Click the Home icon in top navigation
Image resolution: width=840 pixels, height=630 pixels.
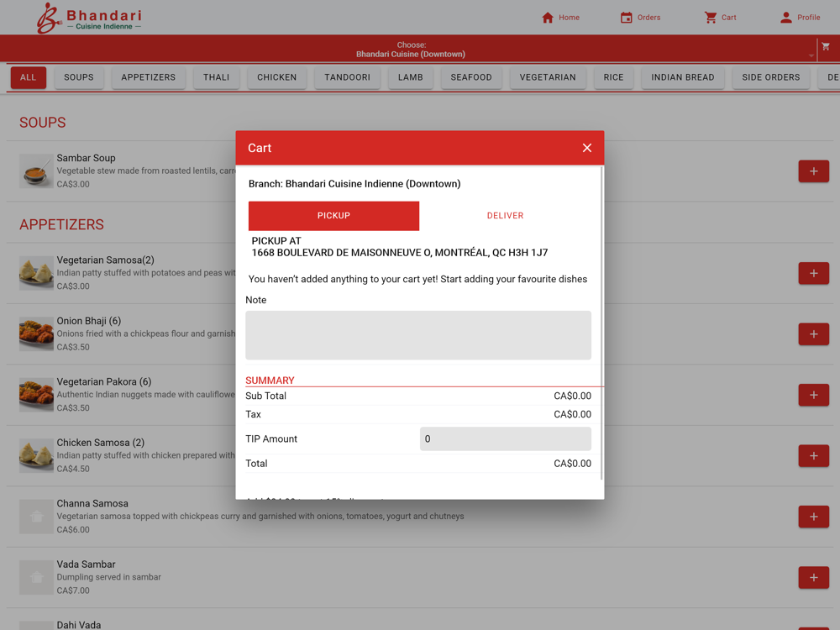pyautogui.click(x=547, y=18)
